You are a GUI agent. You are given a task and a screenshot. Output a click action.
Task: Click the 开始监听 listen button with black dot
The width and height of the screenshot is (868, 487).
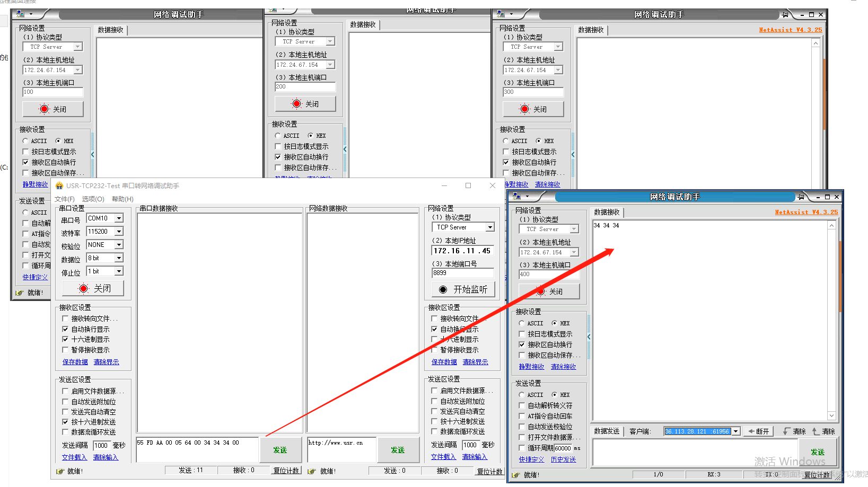click(463, 289)
